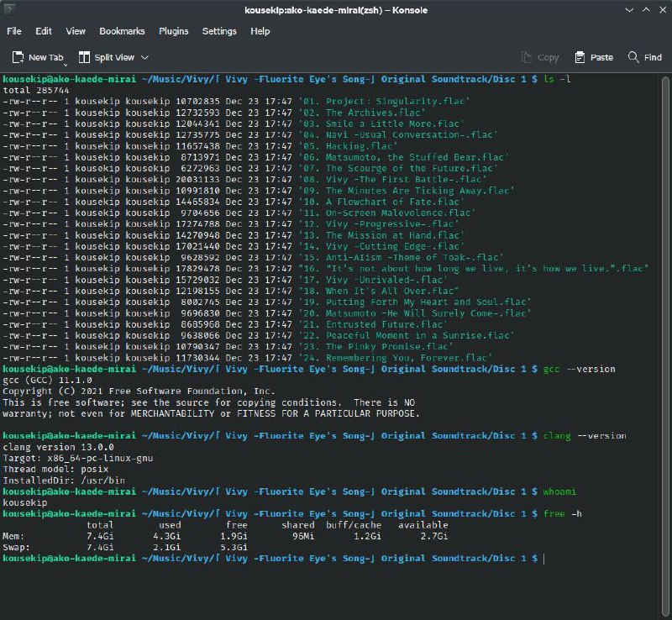The width and height of the screenshot is (672, 620).
Task: Click the New Tab button label
Action: pyautogui.click(x=46, y=57)
